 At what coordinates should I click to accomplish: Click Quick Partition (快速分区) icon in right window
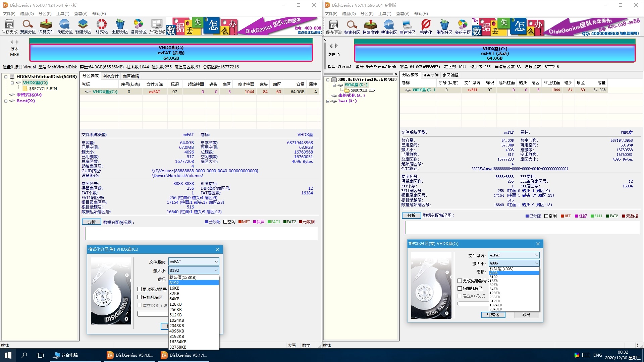point(389,27)
